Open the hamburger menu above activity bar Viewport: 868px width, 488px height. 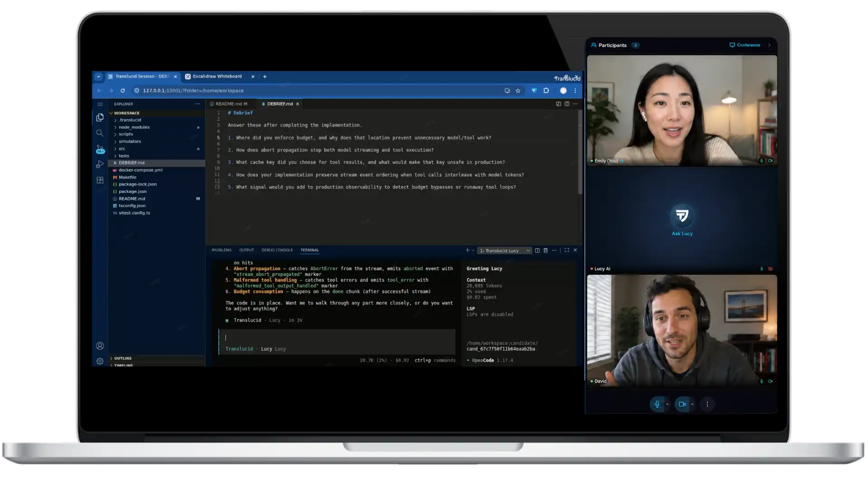(100, 104)
